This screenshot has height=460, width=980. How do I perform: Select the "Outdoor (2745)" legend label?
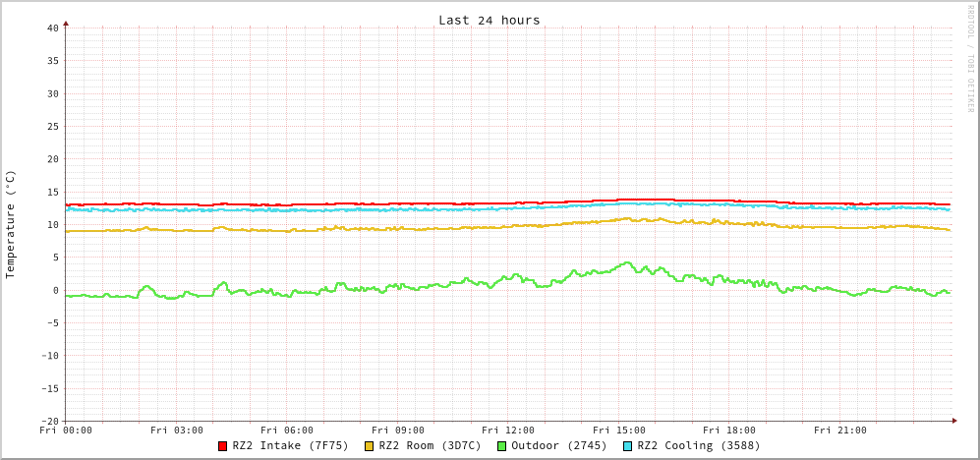559,445
